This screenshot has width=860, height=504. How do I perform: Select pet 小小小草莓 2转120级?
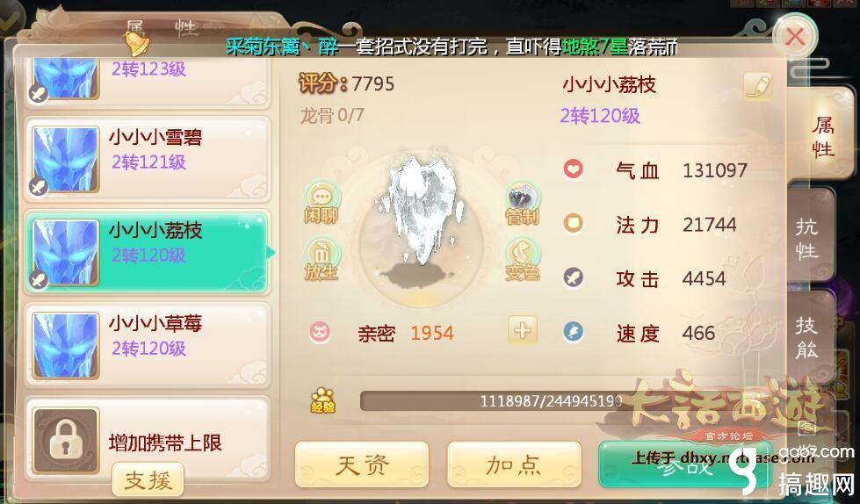[148, 345]
